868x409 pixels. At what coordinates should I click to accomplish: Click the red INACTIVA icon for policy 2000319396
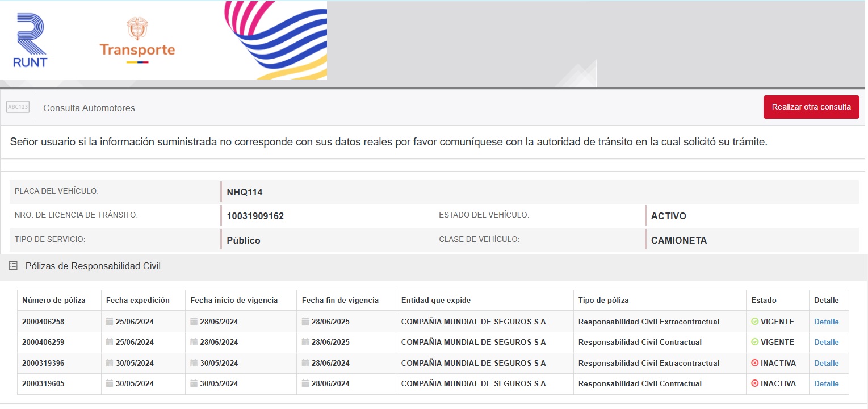tap(754, 363)
